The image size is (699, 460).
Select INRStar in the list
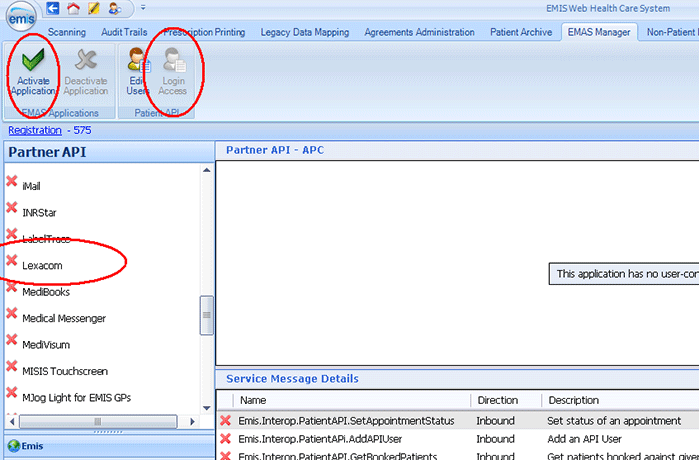[39, 213]
